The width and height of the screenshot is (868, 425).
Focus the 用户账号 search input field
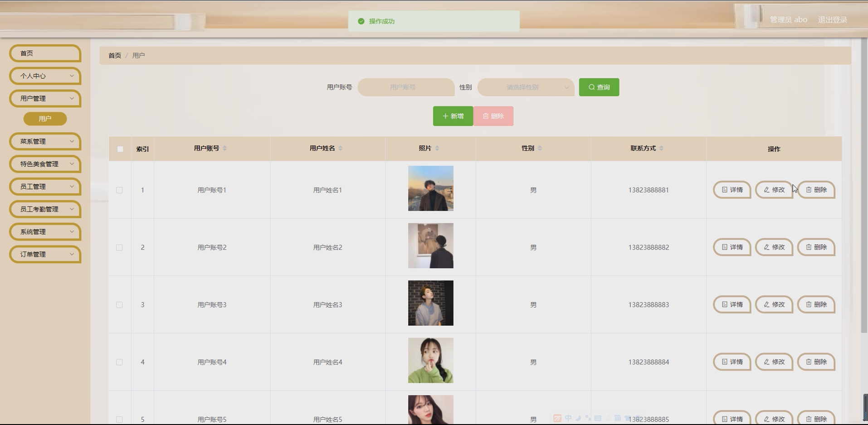pos(406,87)
